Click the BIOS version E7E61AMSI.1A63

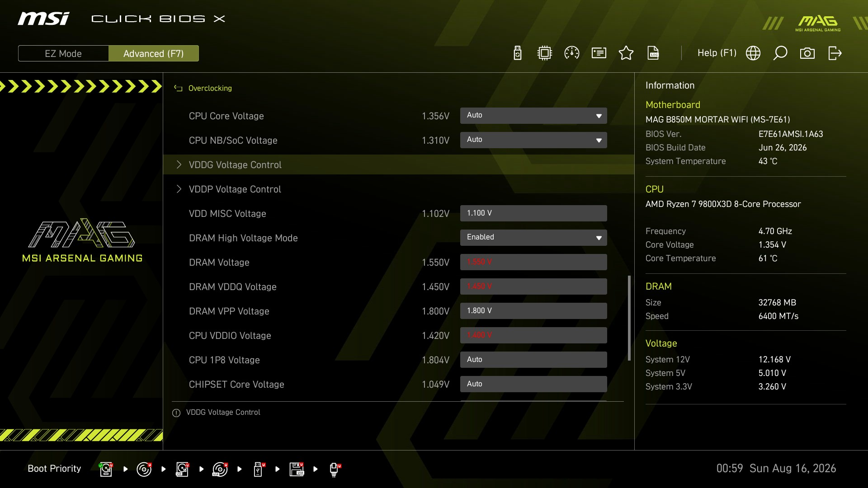(x=791, y=134)
